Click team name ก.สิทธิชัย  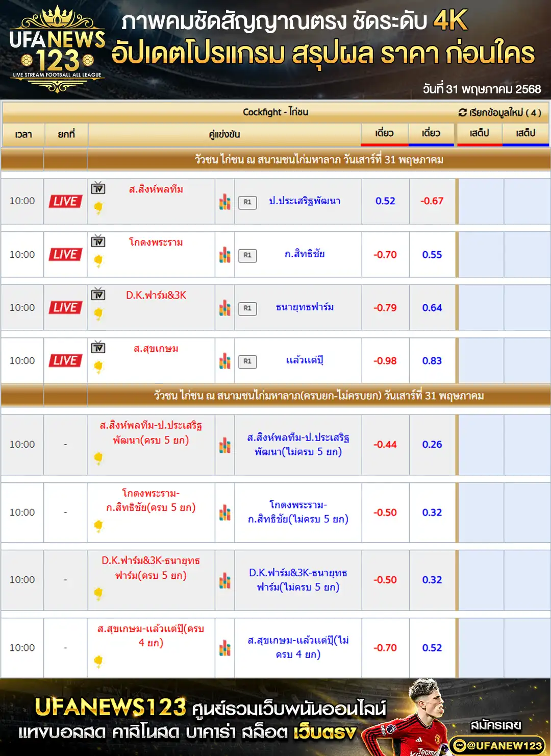(305, 254)
